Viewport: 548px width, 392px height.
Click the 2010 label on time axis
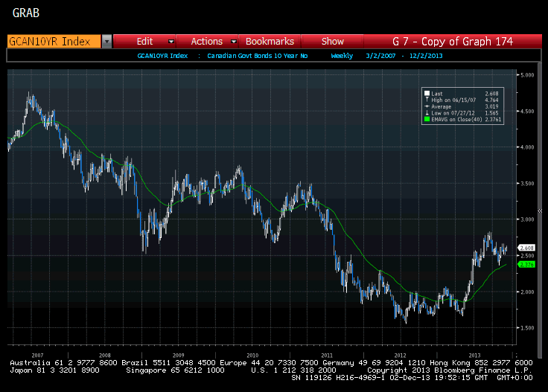click(x=252, y=356)
